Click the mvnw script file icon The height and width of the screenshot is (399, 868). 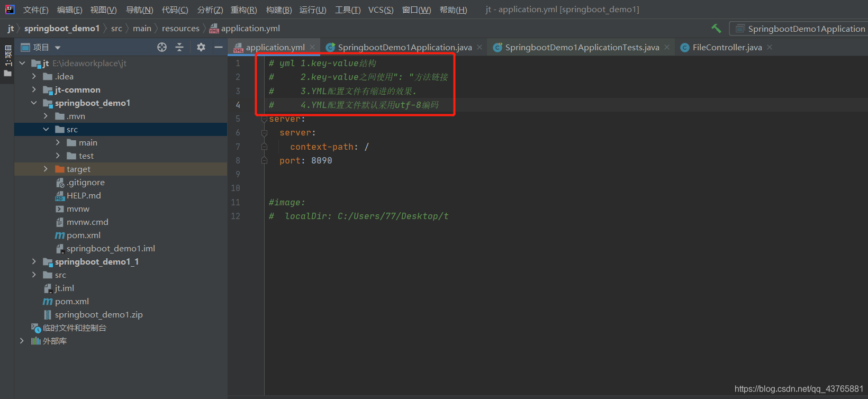pyautogui.click(x=60, y=209)
